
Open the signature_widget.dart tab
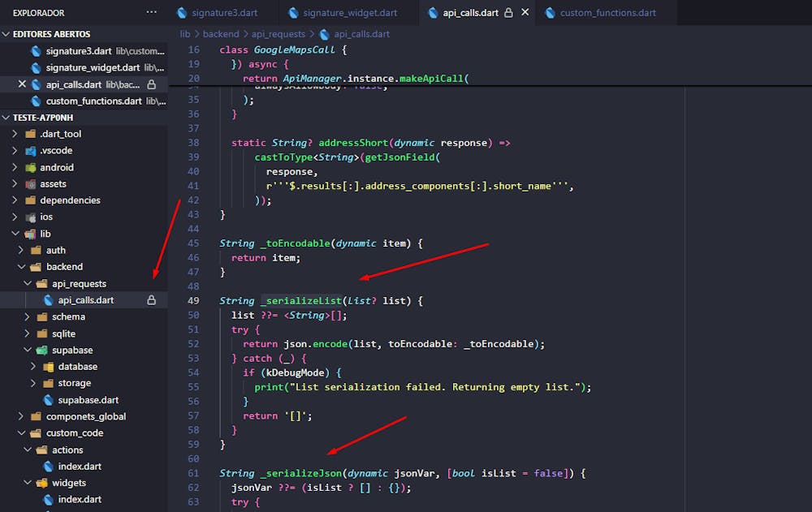click(x=349, y=13)
